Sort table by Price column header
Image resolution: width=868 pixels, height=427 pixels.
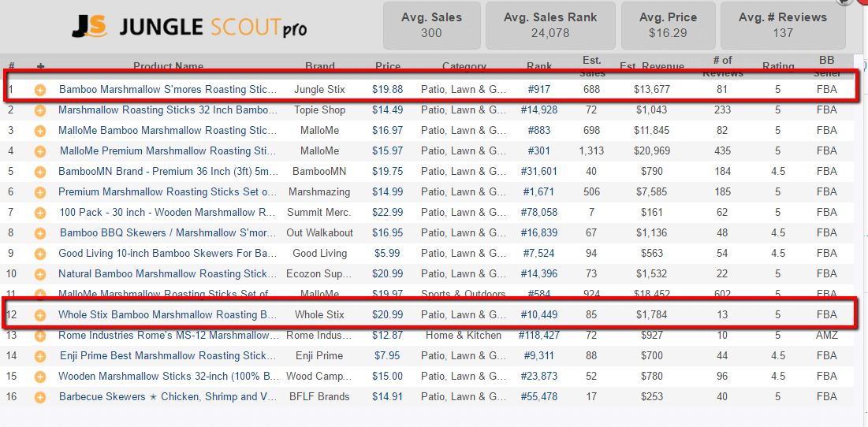tap(388, 66)
